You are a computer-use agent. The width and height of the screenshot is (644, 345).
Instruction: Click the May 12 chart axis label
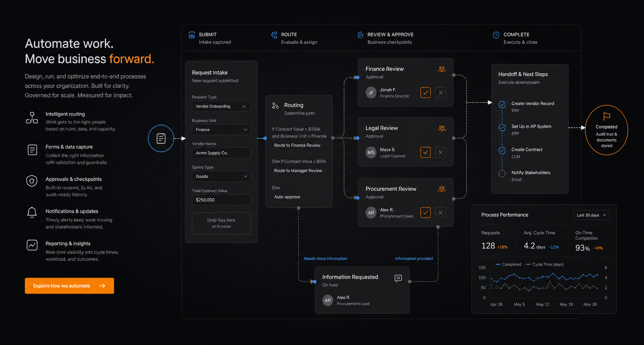(x=542, y=304)
